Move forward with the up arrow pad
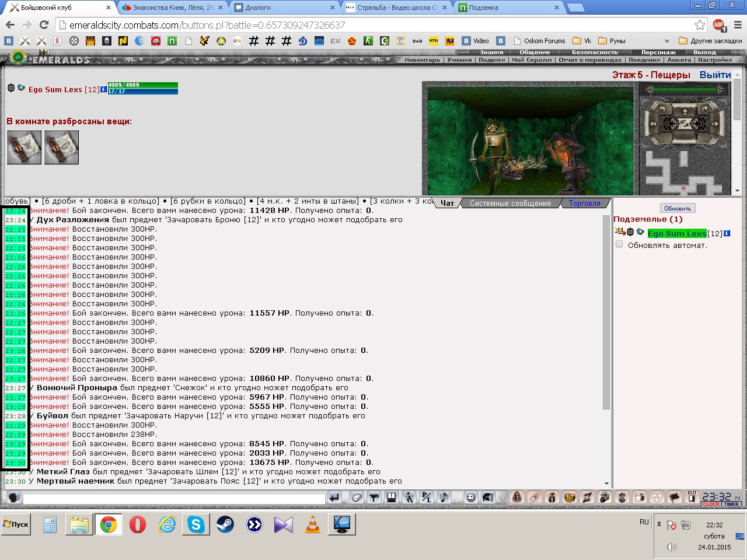Image resolution: width=747 pixels, height=560 pixels. [x=685, y=111]
